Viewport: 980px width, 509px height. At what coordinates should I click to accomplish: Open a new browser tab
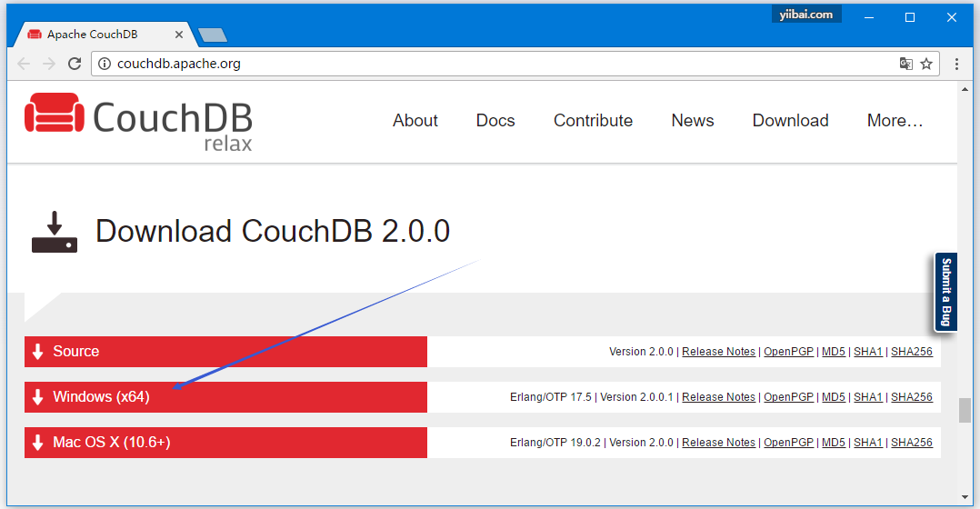pos(213,35)
